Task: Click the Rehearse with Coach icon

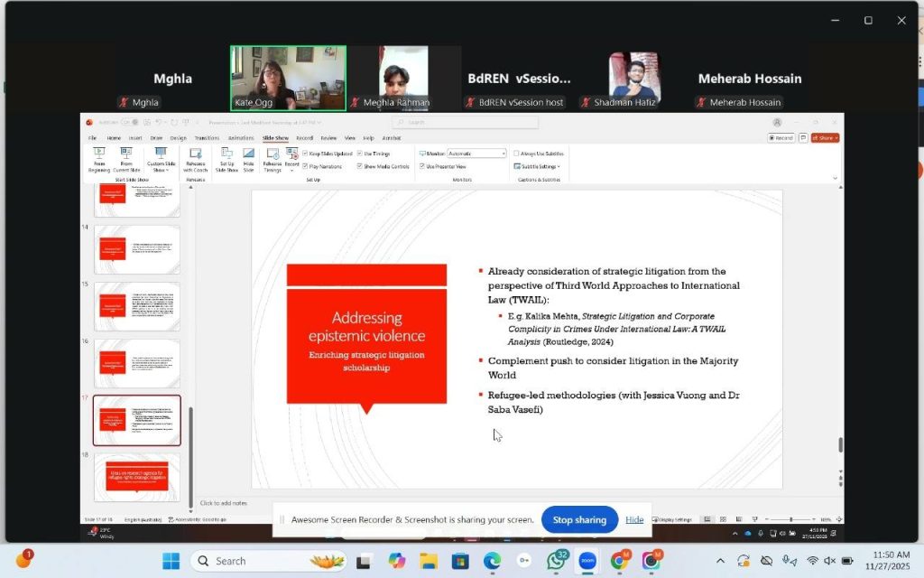Action: (x=195, y=159)
